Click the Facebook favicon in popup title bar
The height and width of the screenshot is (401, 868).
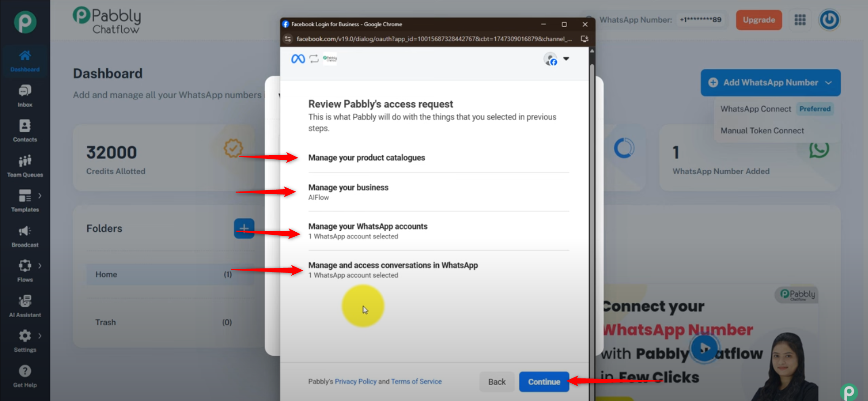pos(285,24)
